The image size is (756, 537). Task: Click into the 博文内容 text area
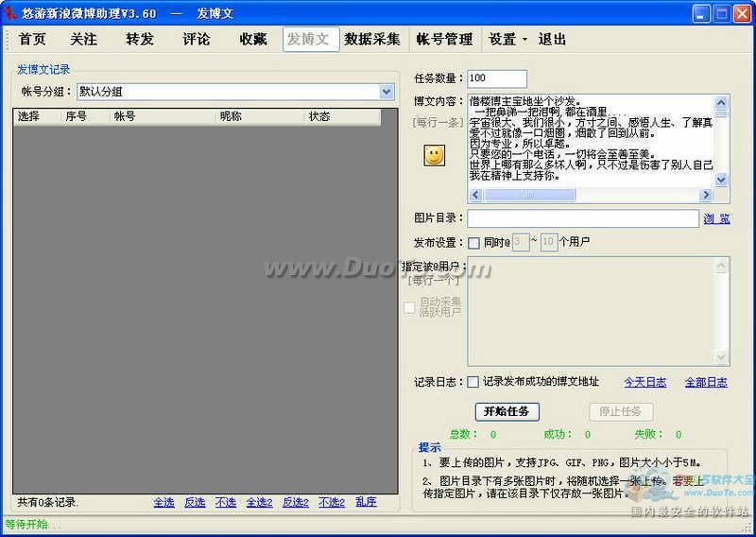coord(591,141)
